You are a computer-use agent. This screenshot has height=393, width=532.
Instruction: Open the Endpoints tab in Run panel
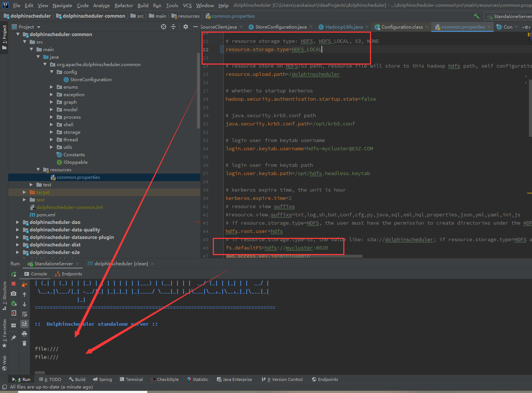coord(68,274)
